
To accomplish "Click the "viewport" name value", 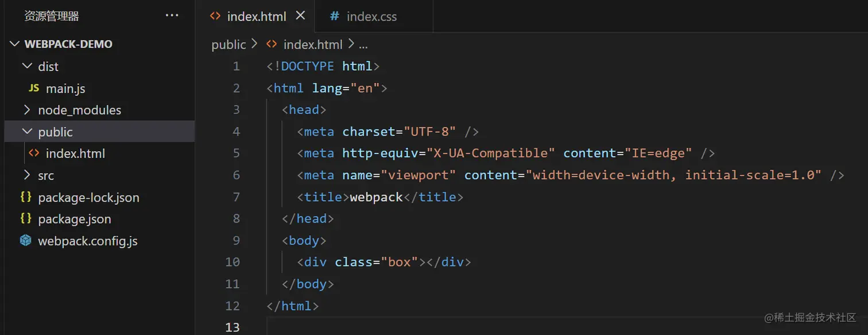I will (418, 175).
